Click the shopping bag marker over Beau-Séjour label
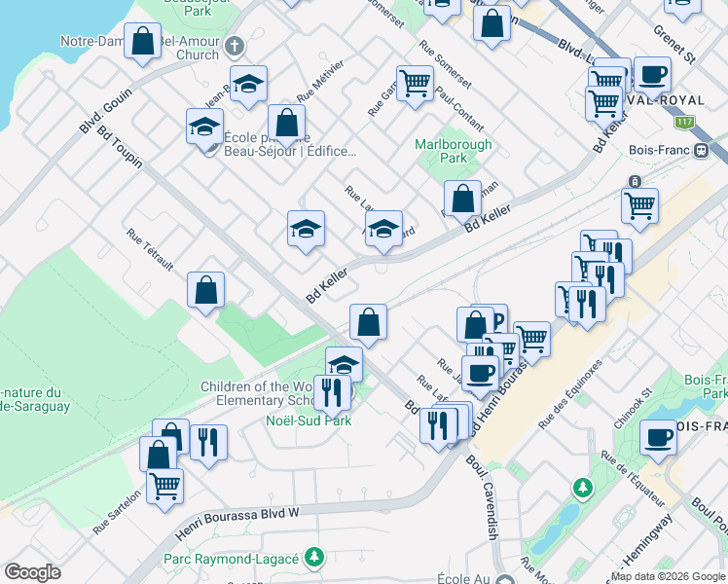 tap(286, 124)
